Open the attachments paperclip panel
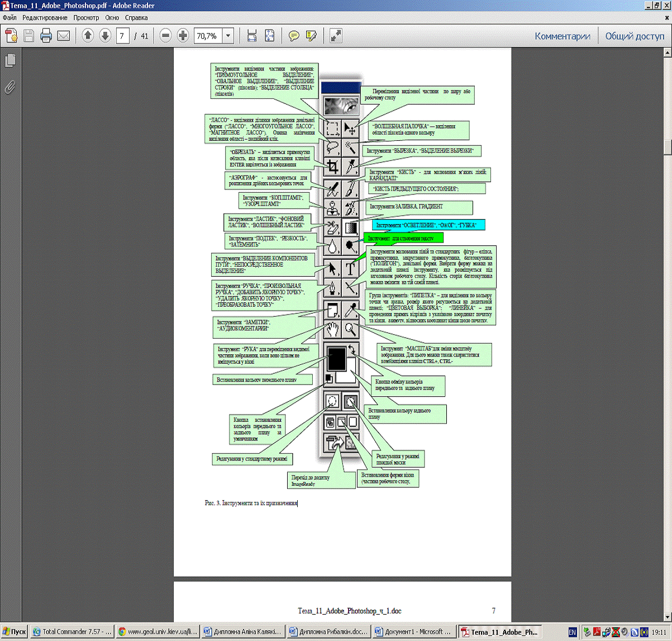Screen dimensions: 672x641 [x=9, y=87]
